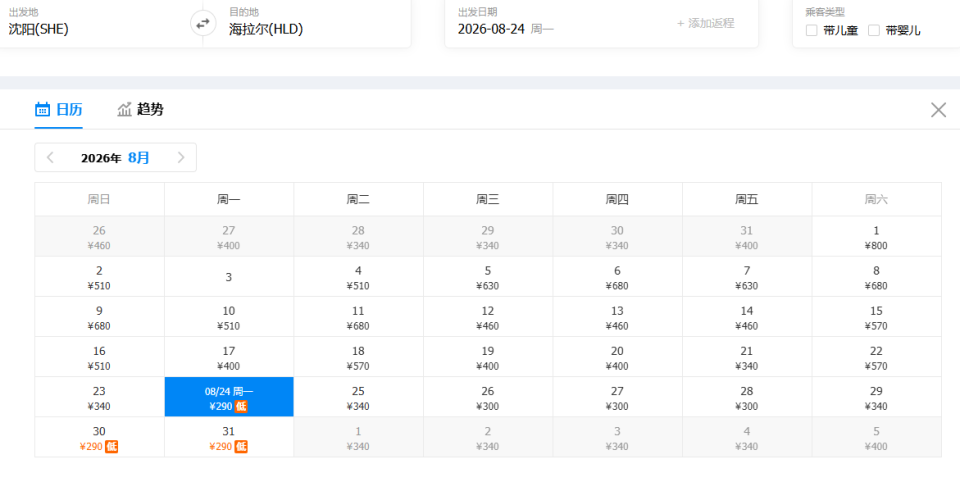Select July 26 priced ¥460
Viewport: 960px width, 482px height.
99,236
